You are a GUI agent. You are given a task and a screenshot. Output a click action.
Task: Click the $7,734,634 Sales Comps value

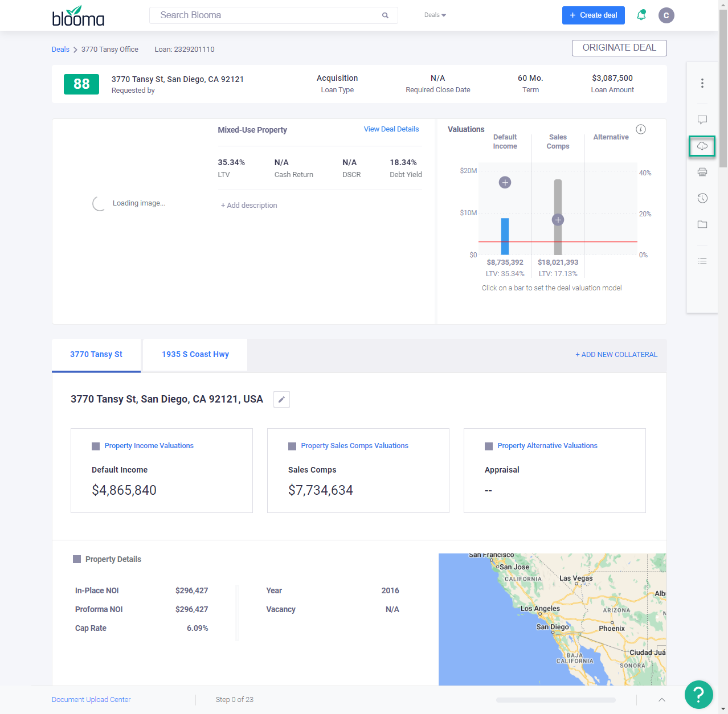pos(321,490)
